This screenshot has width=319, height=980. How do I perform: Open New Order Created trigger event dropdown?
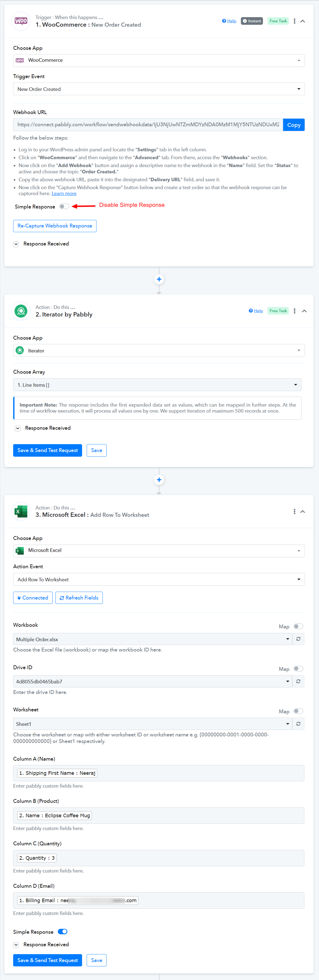[x=159, y=89]
